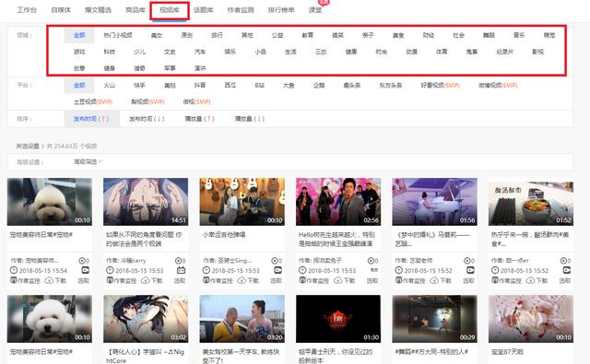Click the platform icon on the piano video card
Viewport: 590px width, 364px height.
click(470, 270)
